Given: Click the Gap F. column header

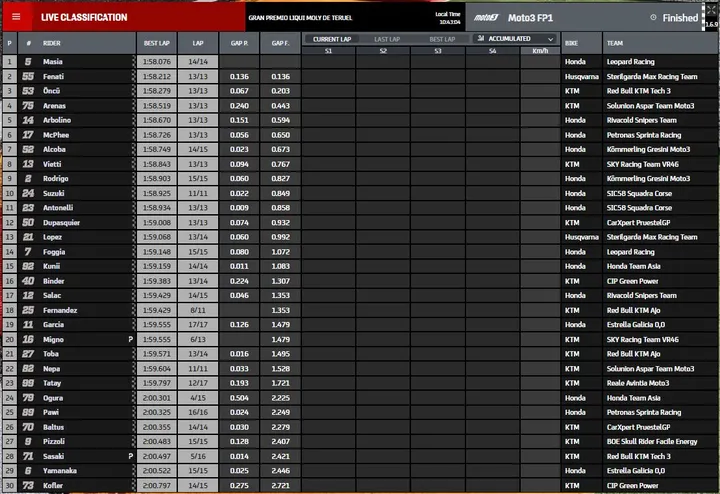Looking at the screenshot, I should coord(280,43).
